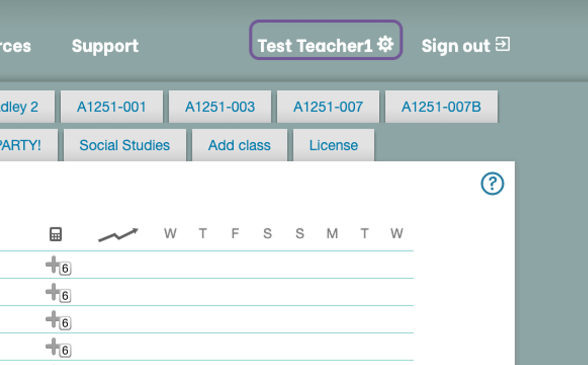Select the partially visible PARTY! tab

pyautogui.click(x=22, y=145)
